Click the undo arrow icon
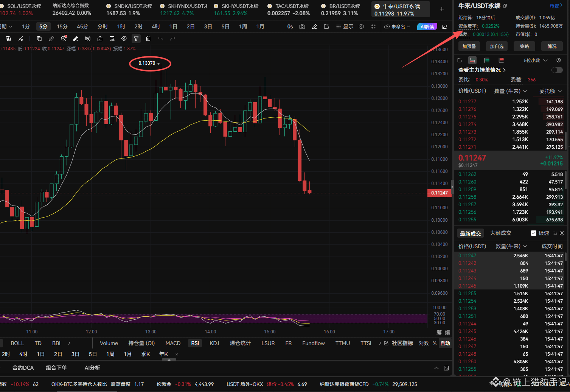This screenshot has width=570, height=392. [160, 39]
